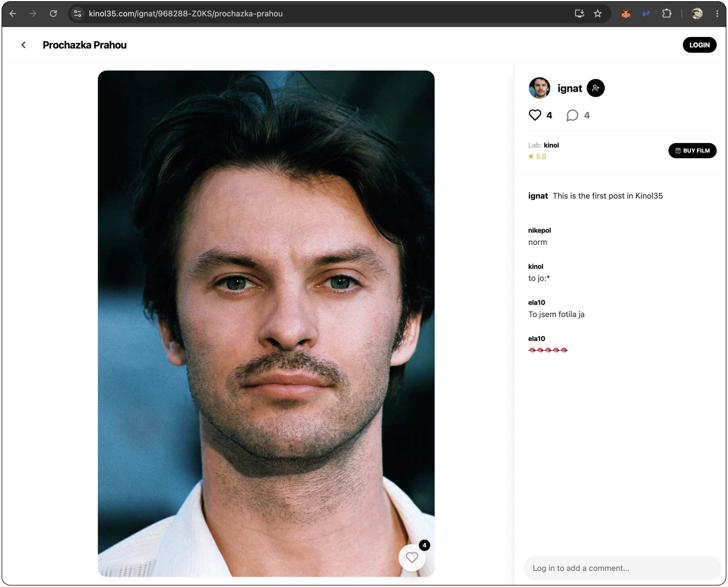Like the post with the sidebar heart
This screenshot has width=728, height=587.
click(535, 115)
